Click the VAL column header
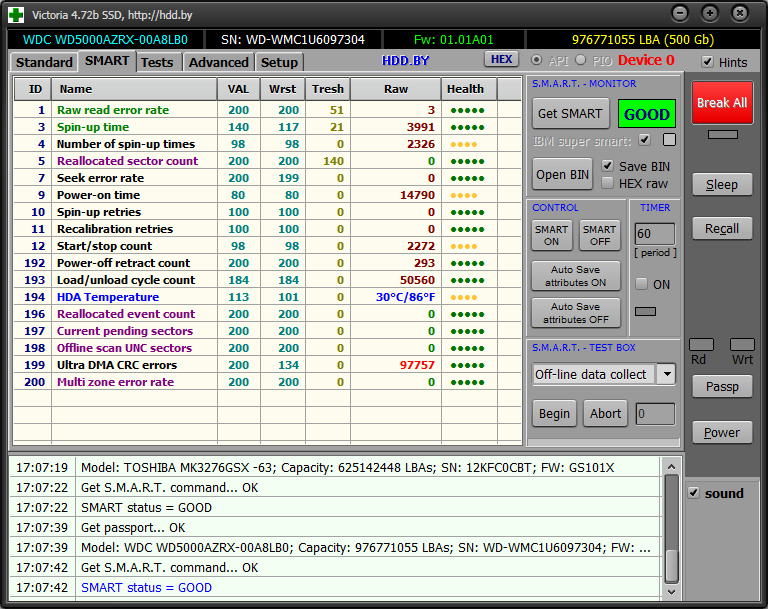Image resolution: width=768 pixels, height=609 pixels. 239,89
